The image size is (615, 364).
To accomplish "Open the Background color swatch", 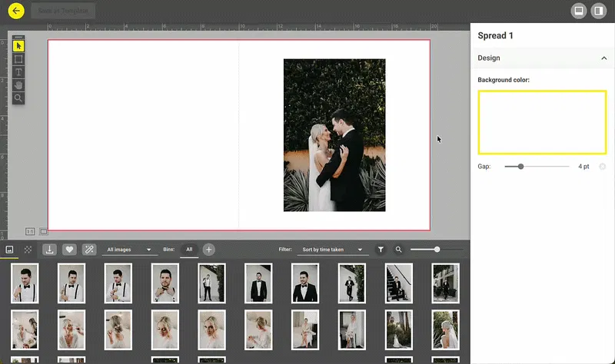I will [x=542, y=122].
